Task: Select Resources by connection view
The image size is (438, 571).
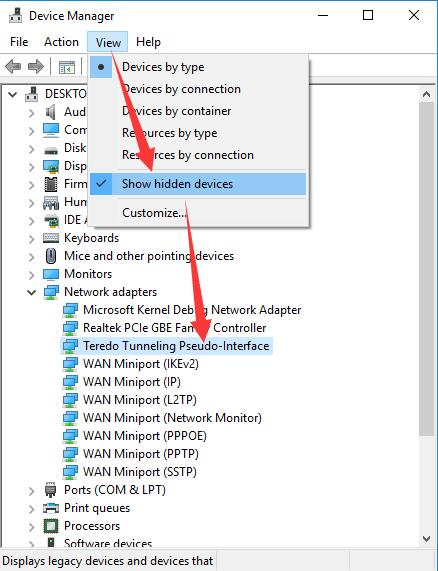Action: click(x=198, y=155)
